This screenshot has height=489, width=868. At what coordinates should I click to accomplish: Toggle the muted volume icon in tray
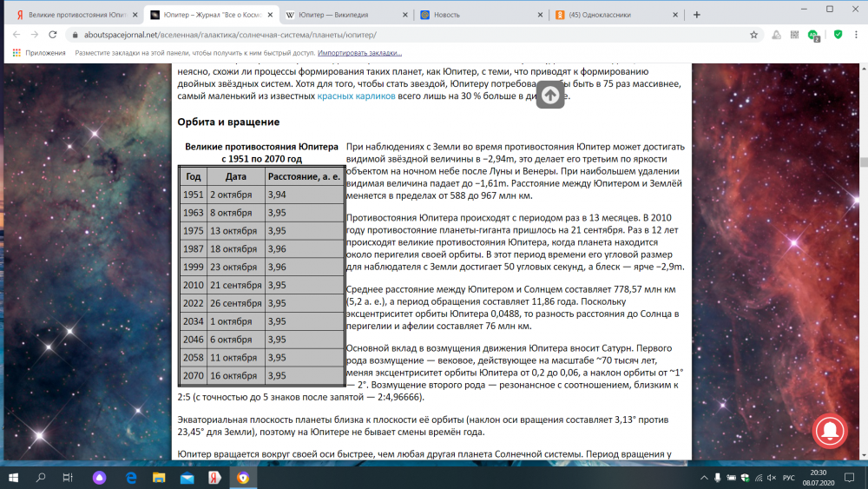(770, 477)
